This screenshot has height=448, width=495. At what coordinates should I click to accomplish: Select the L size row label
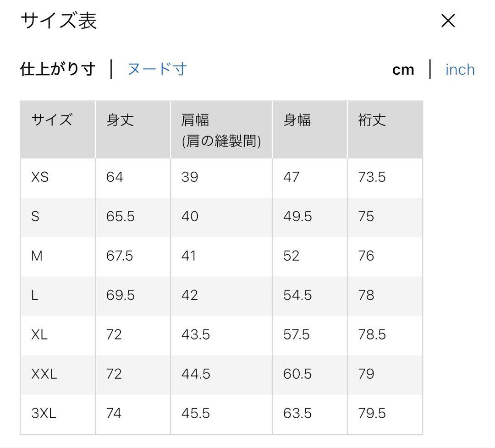point(35,295)
